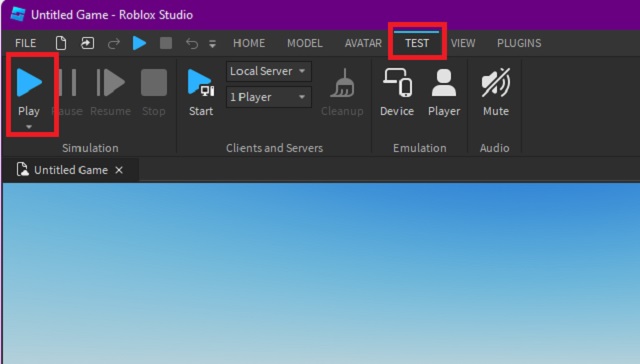
Task: Click the quick access stop square
Action: point(166,43)
